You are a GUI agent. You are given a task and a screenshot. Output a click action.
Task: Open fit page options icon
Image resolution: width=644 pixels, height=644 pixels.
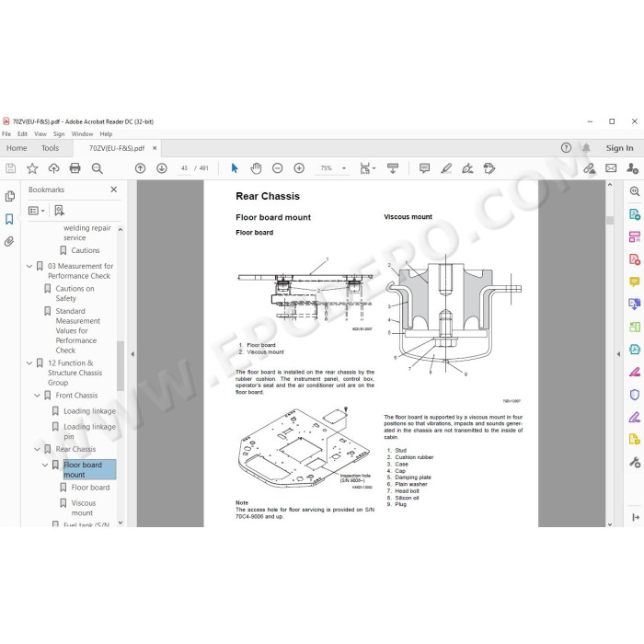[367, 168]
